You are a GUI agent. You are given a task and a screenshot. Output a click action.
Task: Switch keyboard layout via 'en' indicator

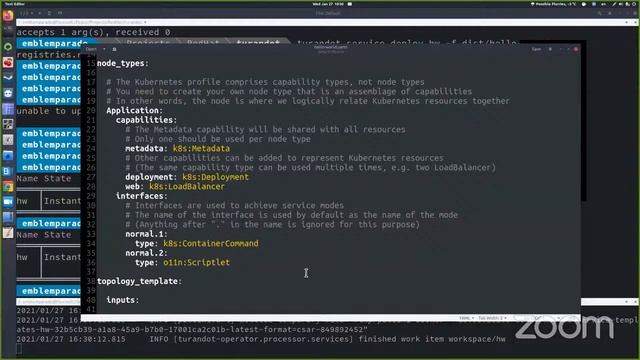tap(603, 4)
